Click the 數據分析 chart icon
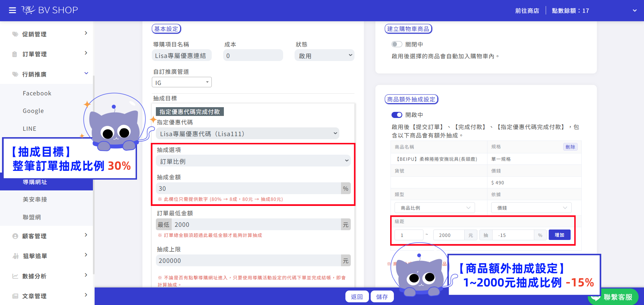This screenshot has width=644, height=305. coord(15,276)
